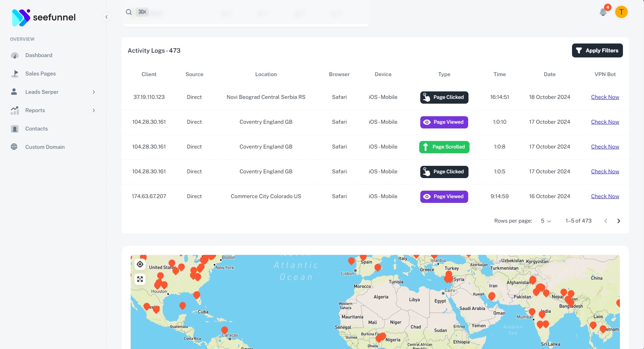Click the Atlantic Ocean area on map
Viewport: 644px width, 349px height.
click(x=296, y=271)
